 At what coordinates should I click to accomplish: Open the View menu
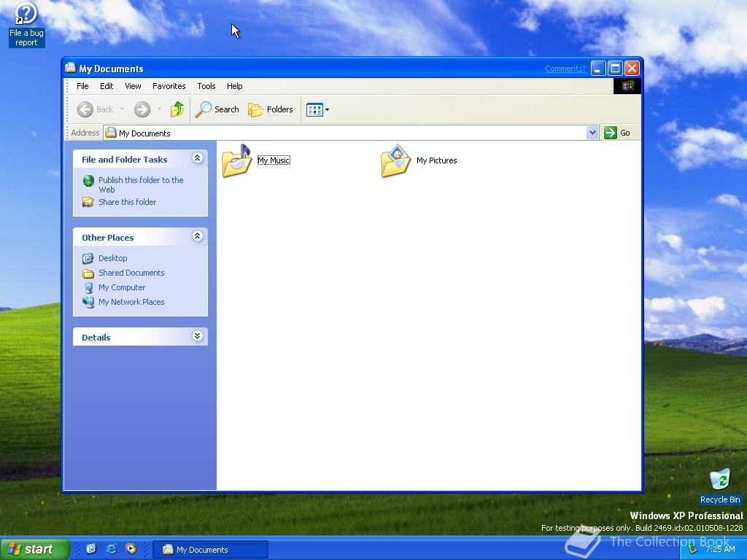pos(133,86)
